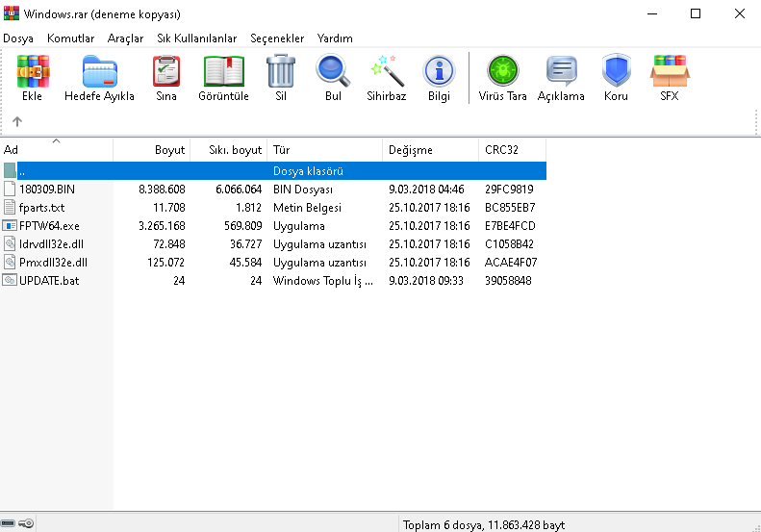Viewport: 761px width, 532px height.
Task: Select the UPDATE.bat file icon
Action: pos(10,280)
